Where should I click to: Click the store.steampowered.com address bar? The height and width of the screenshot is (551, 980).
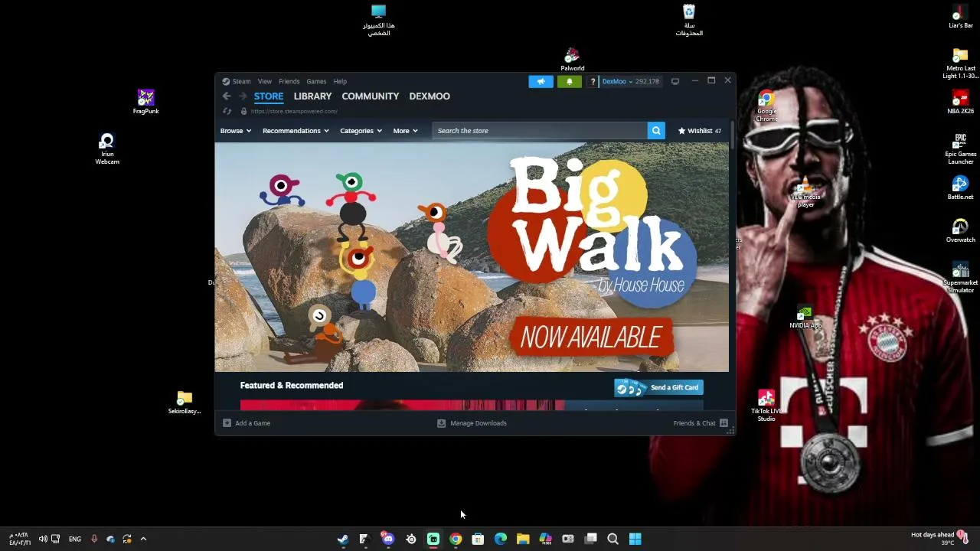click(294, 111)
